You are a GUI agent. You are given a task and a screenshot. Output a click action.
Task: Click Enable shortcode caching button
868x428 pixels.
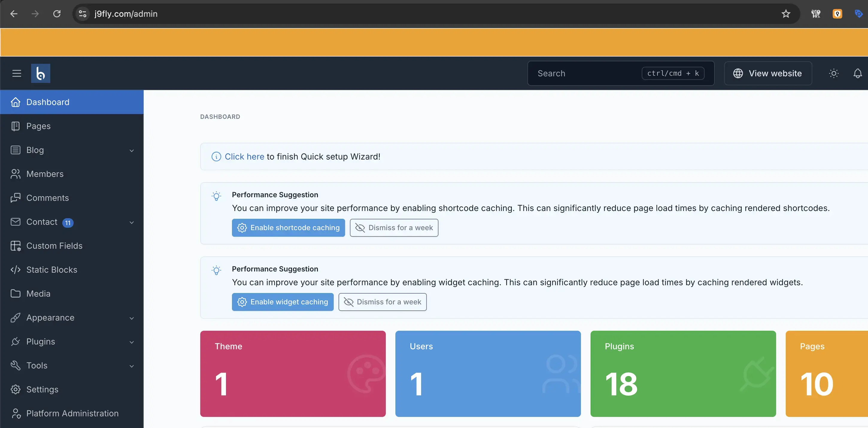click(288, 227)
